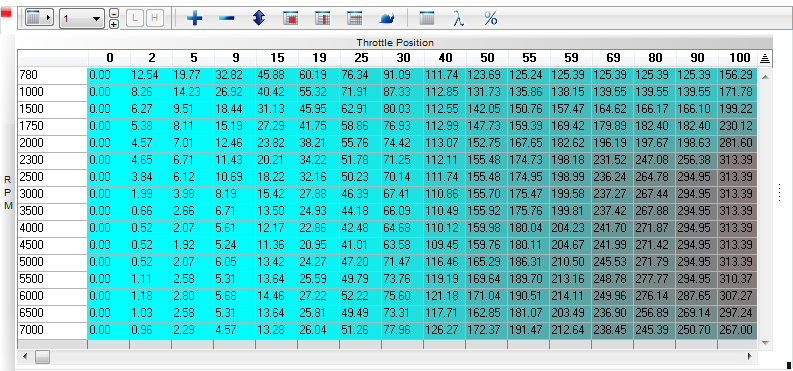Open the table selector dropdown showing 1
The height and width of the screenshot is (371, 793).
(x=82, y=19)
